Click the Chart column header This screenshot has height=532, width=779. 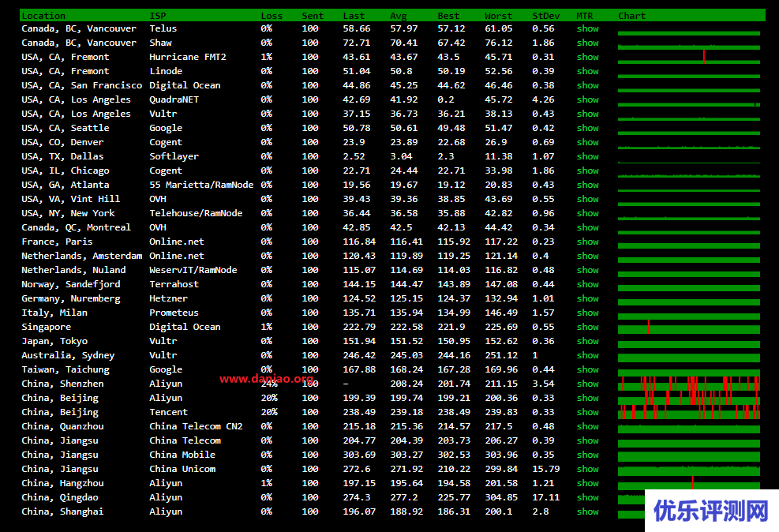[x=631, y=16]
